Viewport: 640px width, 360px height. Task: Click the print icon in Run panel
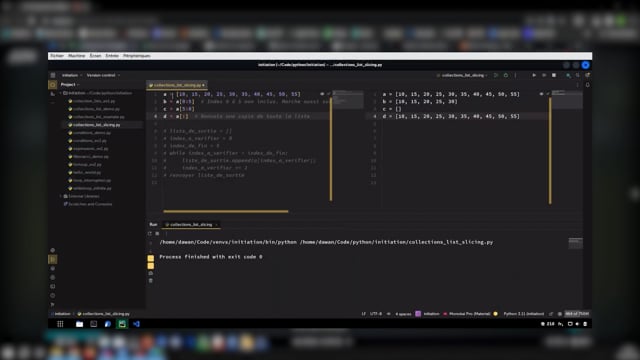point(151,273)
